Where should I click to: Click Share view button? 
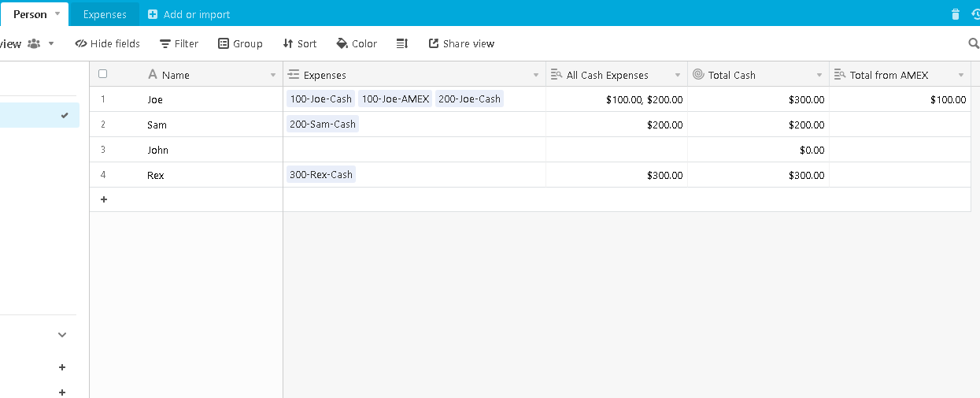[461, 43]
